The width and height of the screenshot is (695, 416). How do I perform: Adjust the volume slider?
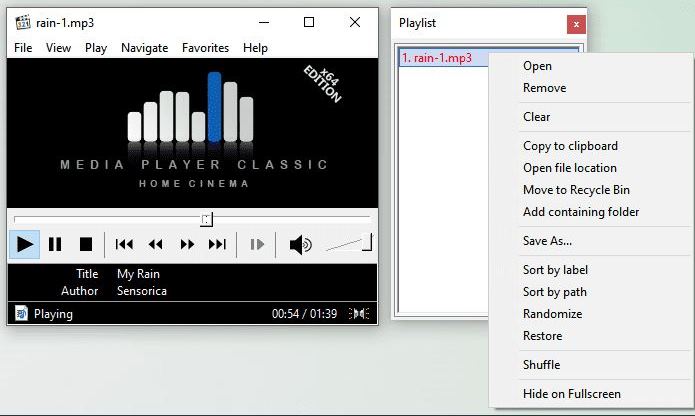[x=349, y=243]
